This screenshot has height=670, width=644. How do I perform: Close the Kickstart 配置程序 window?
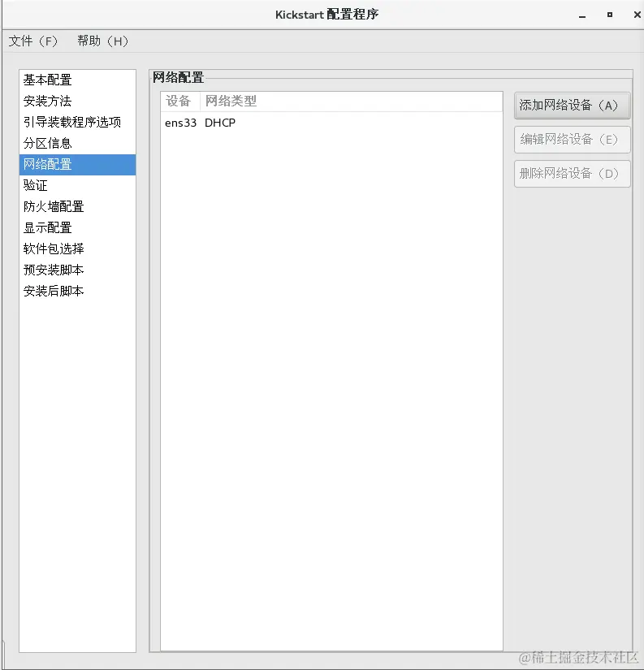(637, 15)
